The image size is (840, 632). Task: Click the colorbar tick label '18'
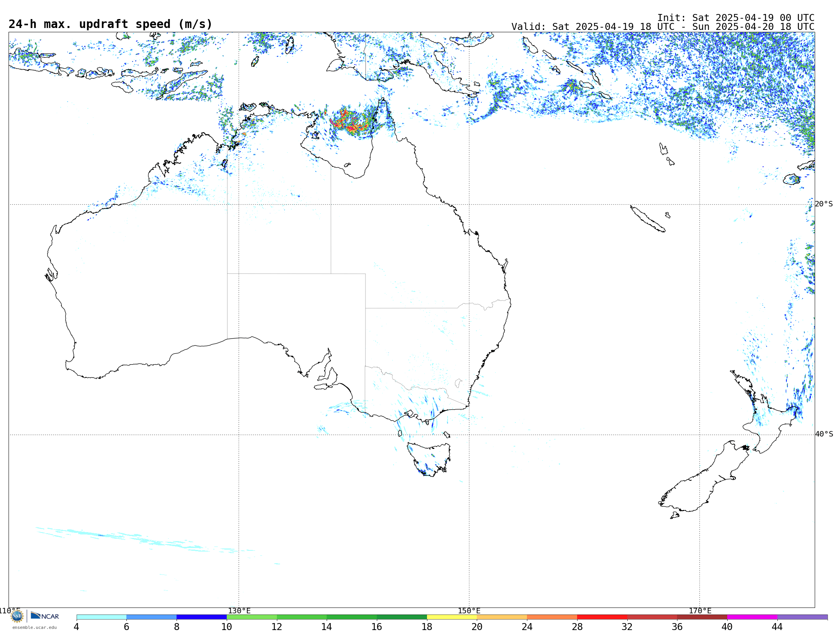tap(427, 627)
